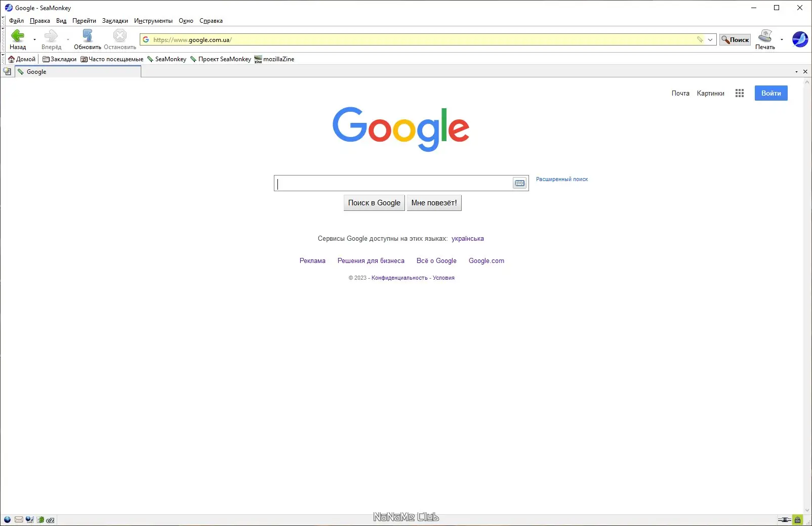Click the Поиск в Google button

[x=374, y=203]
